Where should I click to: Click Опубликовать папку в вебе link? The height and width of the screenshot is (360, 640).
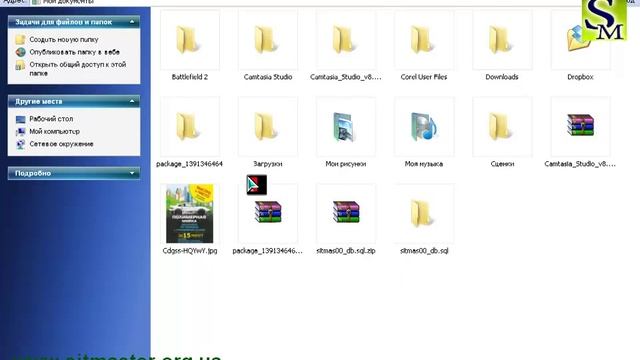[75, 52]
